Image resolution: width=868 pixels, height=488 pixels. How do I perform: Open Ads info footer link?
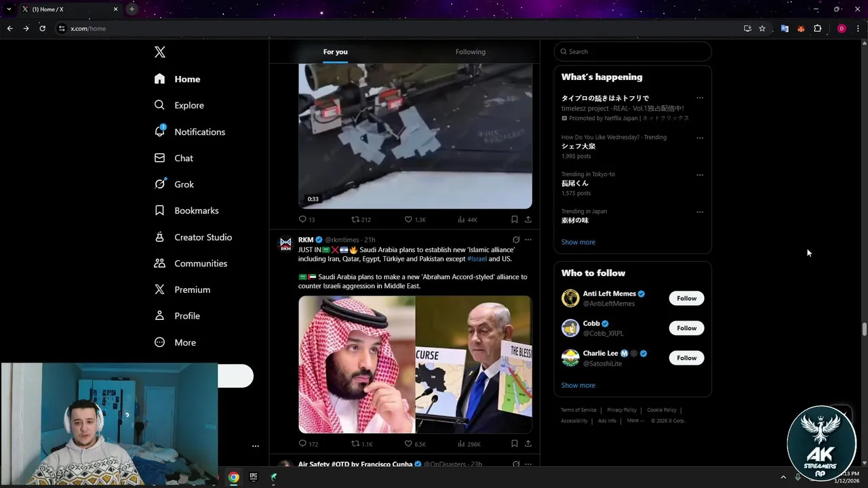(607, 421)
